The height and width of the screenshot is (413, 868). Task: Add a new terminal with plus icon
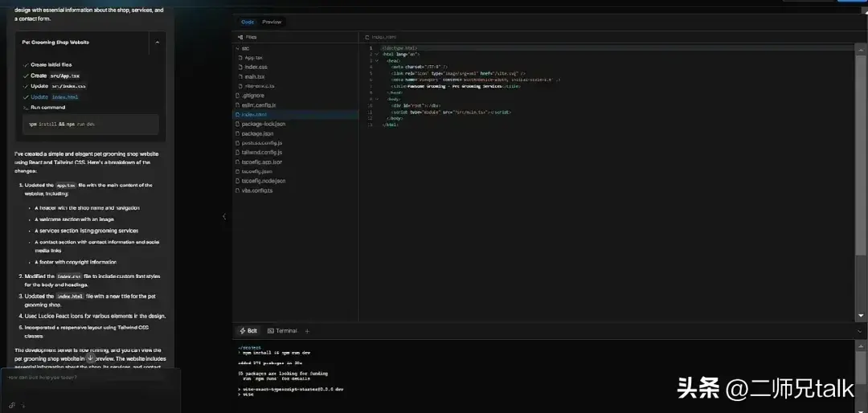click(307, 331)
